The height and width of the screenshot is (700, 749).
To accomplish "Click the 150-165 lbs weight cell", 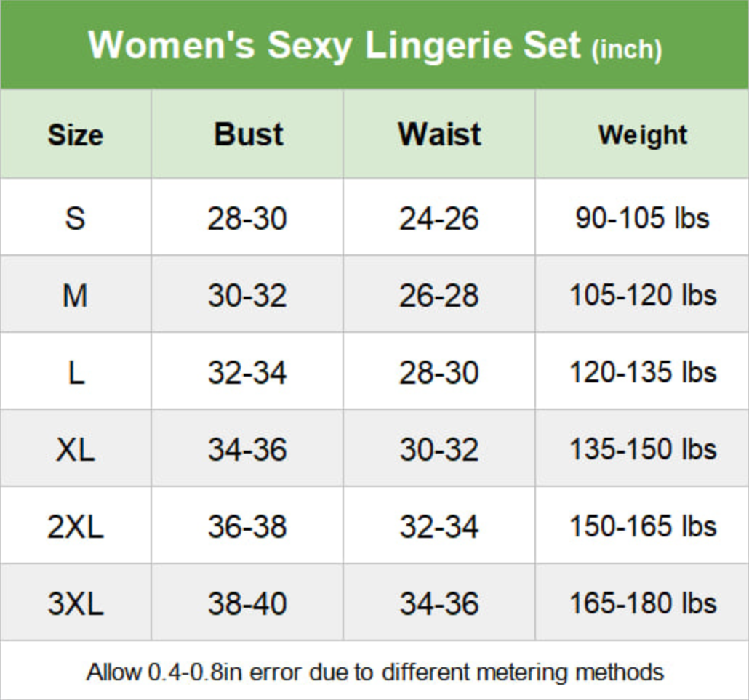I will [x=643, y=527].
